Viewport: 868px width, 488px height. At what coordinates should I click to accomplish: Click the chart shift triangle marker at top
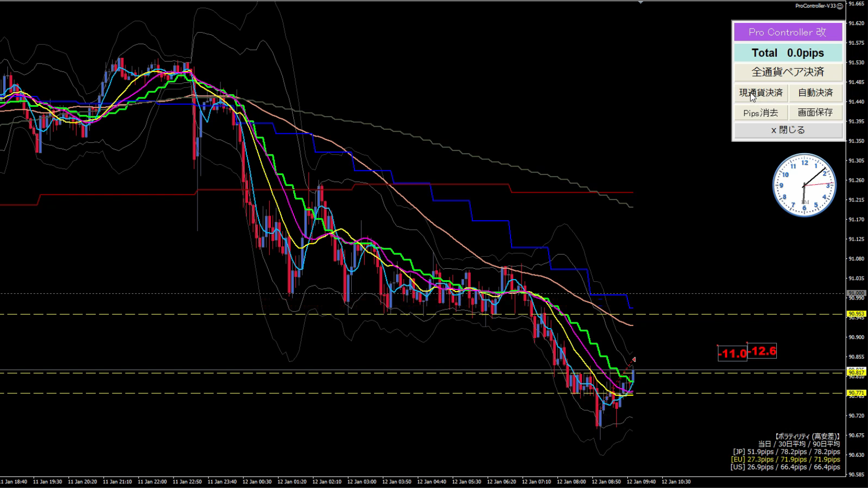[640, 3]
